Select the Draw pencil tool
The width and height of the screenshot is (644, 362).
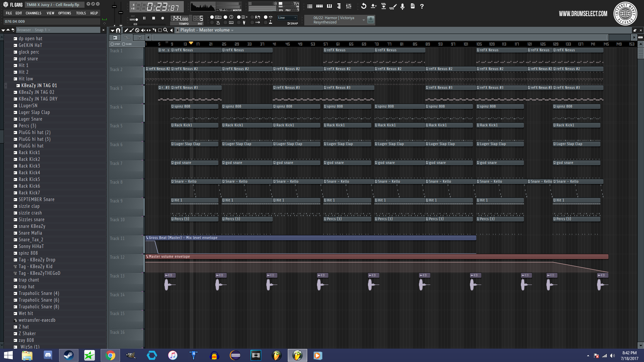tap(126, 30)
